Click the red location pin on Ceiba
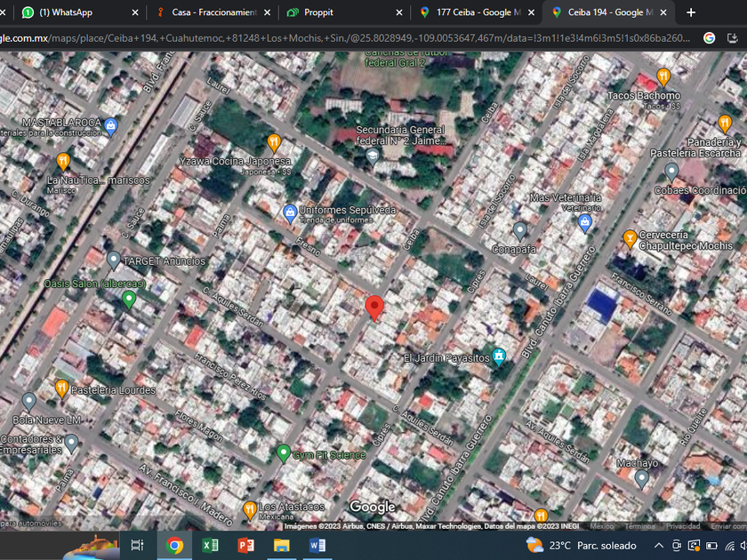Viewport: 747px width, 560px height. coord(374,307)
